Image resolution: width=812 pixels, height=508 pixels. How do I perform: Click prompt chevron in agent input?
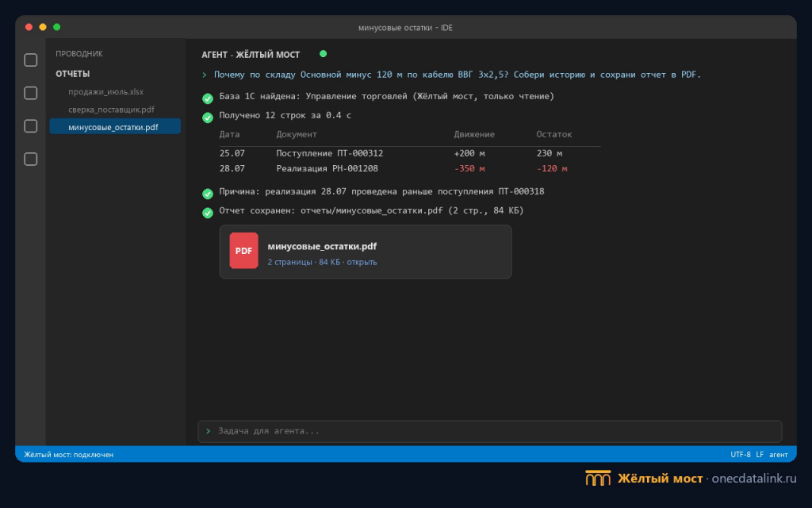click(209, 431)
